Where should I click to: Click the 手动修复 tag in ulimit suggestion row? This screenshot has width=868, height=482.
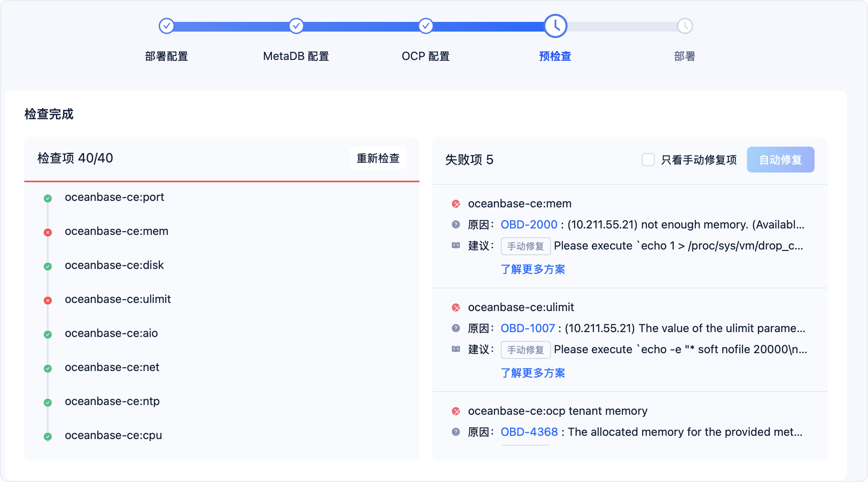525,350
